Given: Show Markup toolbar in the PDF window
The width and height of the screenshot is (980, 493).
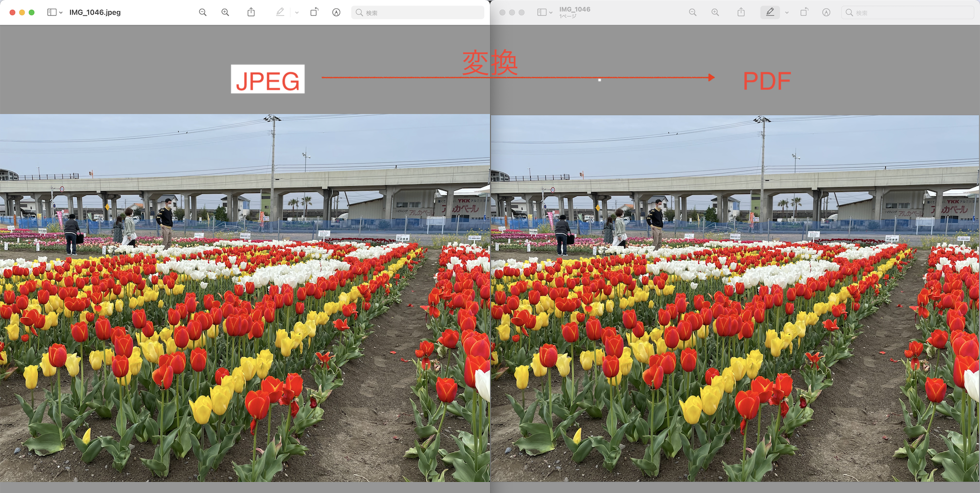Looking at the screenshot, I should point(826,12).
